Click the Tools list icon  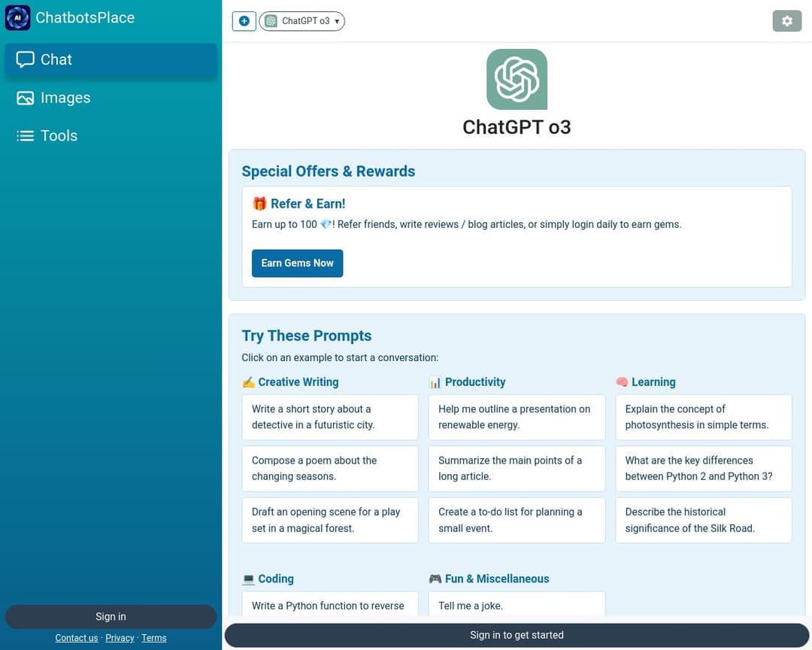(x=25, y=135)
